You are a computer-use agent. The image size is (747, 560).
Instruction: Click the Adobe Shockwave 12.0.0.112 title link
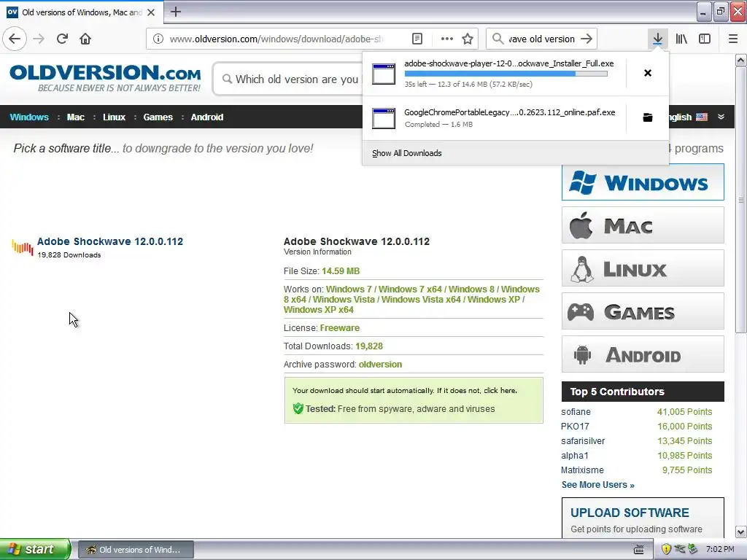(x=110, y=241)
